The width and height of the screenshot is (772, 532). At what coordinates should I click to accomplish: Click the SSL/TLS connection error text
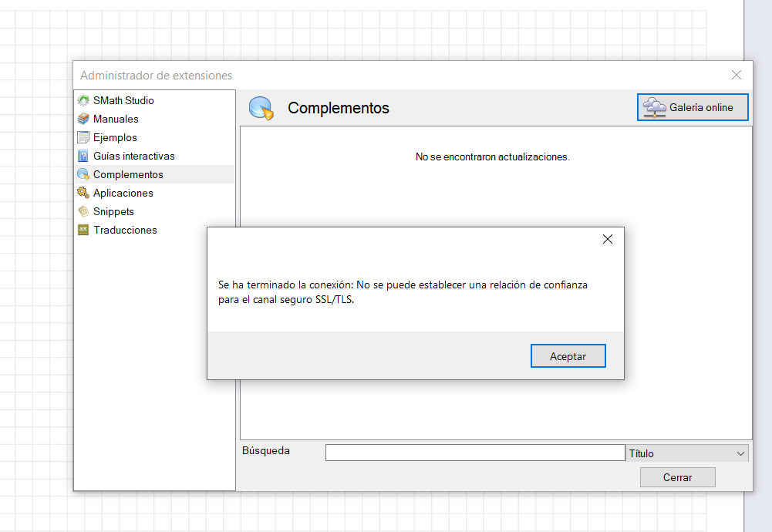[402, 292]
